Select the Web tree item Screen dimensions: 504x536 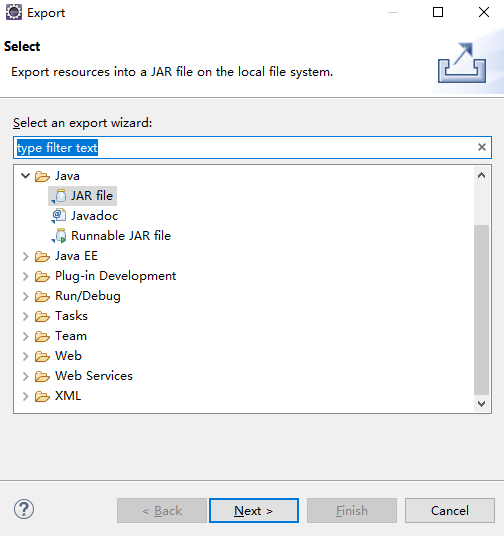point(68,356)
